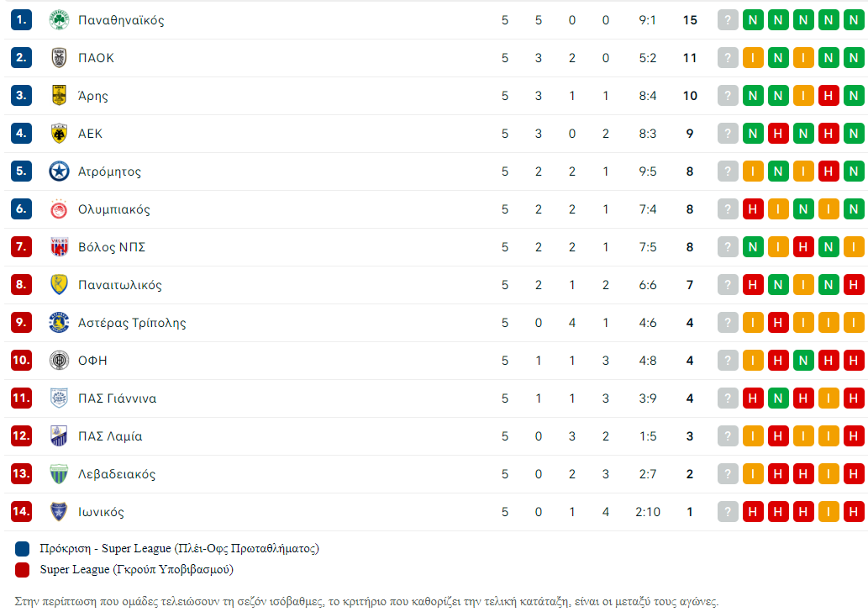
Task: Click the Ιωνικός team name link
Action: [101, 512]
